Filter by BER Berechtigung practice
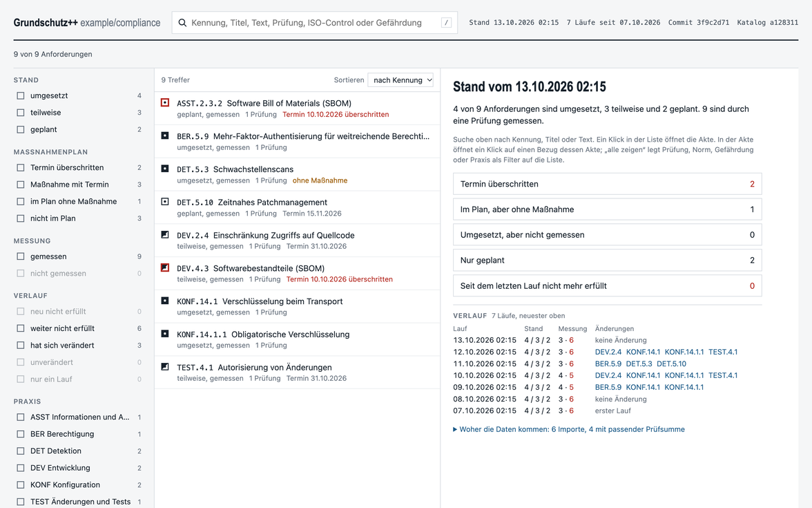Viewport: 812px width, 508px height. click(21, 434)
